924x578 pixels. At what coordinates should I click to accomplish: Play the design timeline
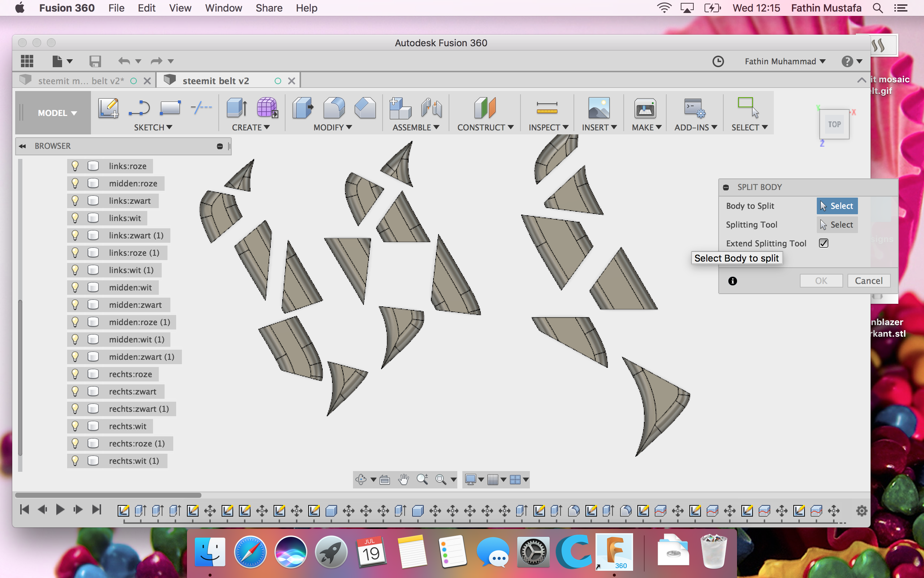tap(60, 509)
